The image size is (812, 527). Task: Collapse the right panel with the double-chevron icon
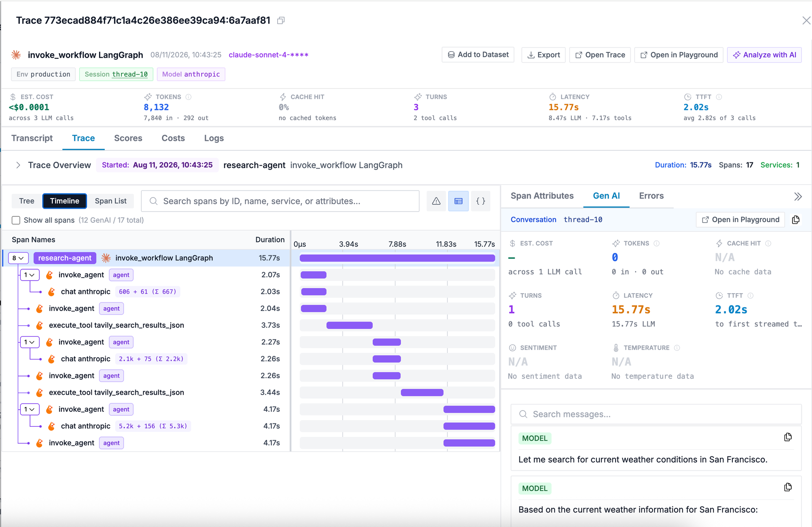(x=798, y=197)
